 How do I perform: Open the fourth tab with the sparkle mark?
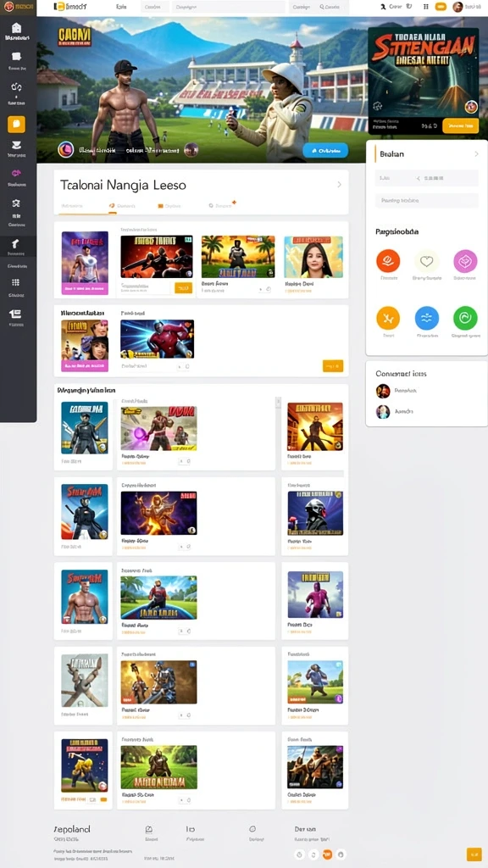click(x=221, y=205)
